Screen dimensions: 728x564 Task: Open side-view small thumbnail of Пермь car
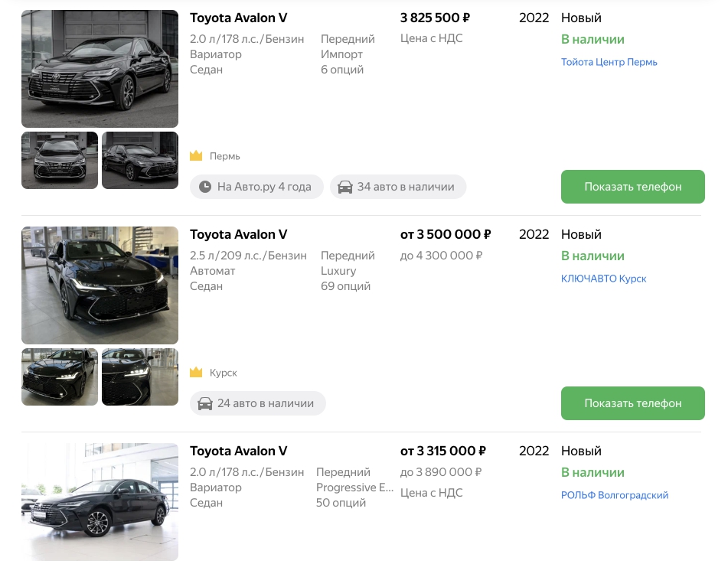[140, 160]
